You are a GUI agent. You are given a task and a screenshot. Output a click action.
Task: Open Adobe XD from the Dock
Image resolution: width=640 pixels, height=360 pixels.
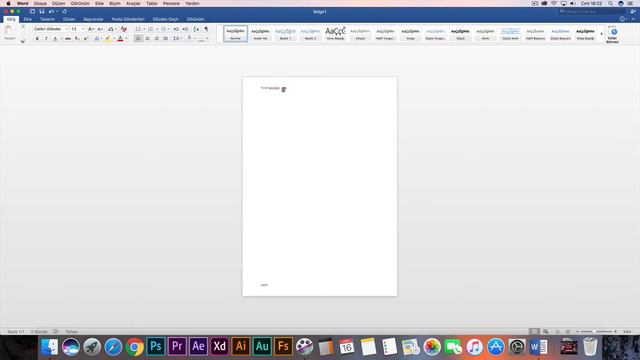coord(219,346)
